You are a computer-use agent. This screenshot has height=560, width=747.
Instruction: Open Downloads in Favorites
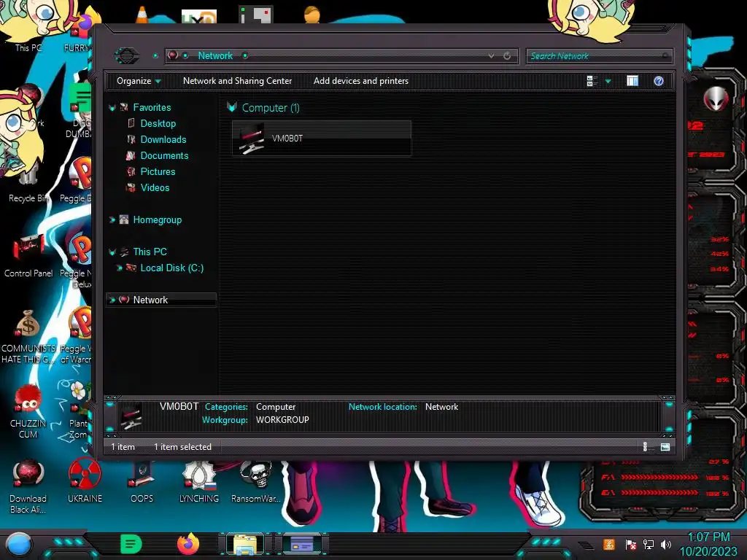click(163, 139)
